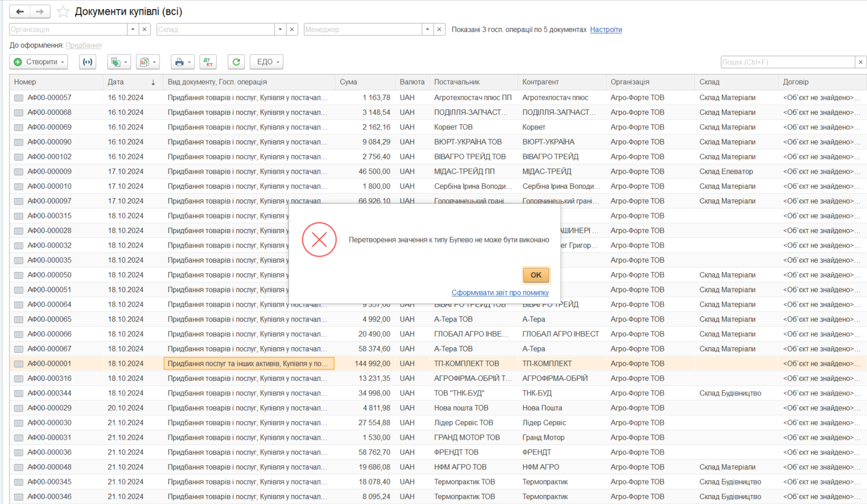Open the ЕДО menu
Viewport: 867px width, 504px height.
coord(267,62)
